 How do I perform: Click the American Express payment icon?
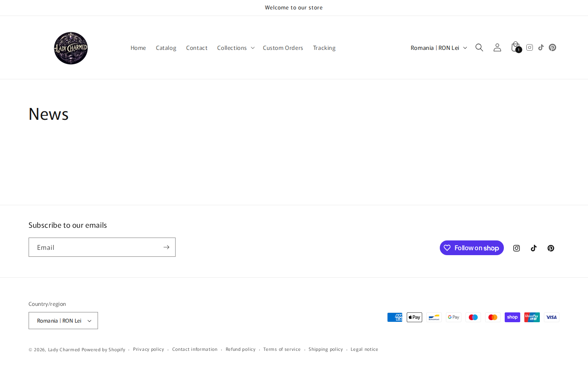click(x=395, y=317)
